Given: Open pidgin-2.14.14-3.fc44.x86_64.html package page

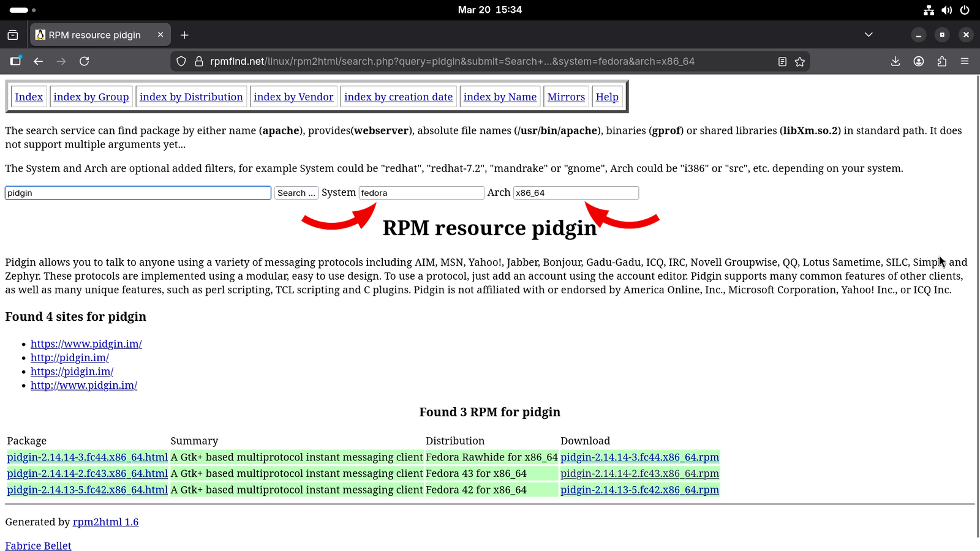Looking at the screenshot, I should [x=88, y=457].
